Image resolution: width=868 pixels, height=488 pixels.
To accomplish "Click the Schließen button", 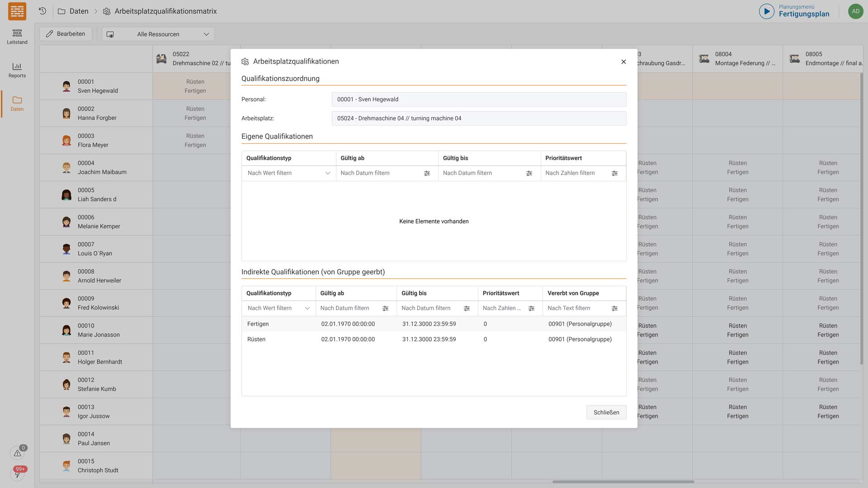I will [606, 412].
